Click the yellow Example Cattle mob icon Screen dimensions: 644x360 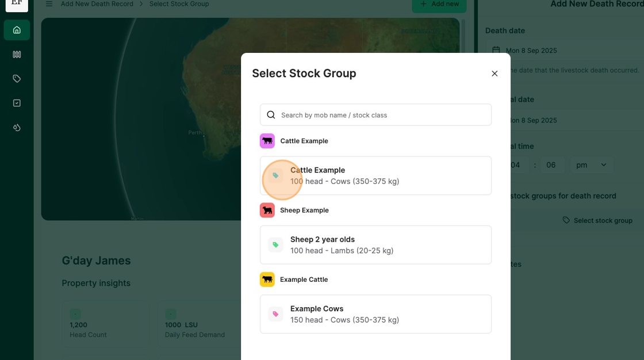(267, 279)
